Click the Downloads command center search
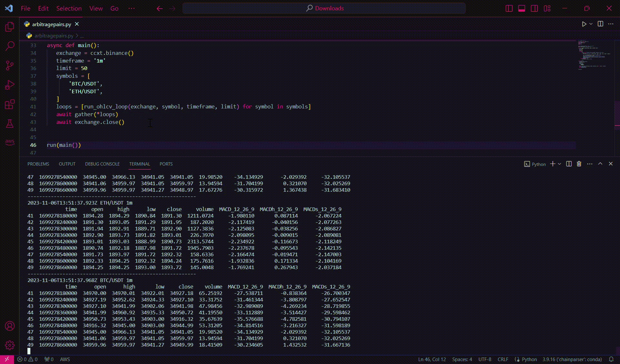This screenshot has height=364, width=620. point(324,8)
